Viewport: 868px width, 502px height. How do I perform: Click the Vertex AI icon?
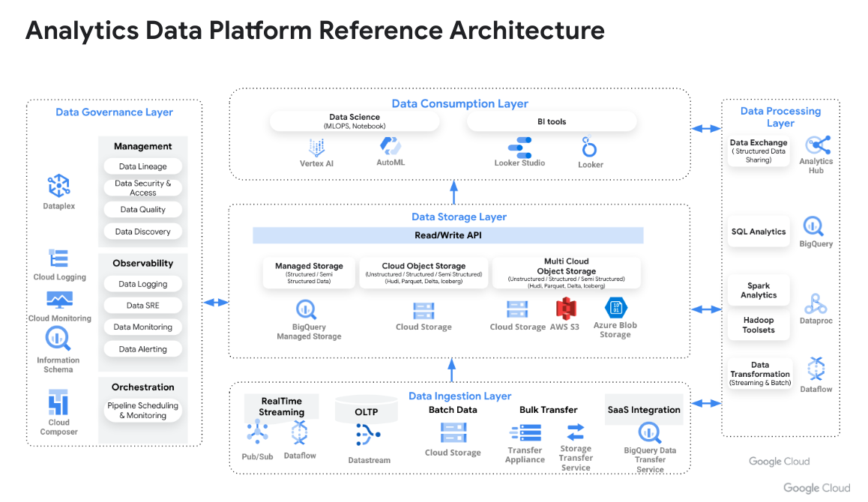point(316,147)
